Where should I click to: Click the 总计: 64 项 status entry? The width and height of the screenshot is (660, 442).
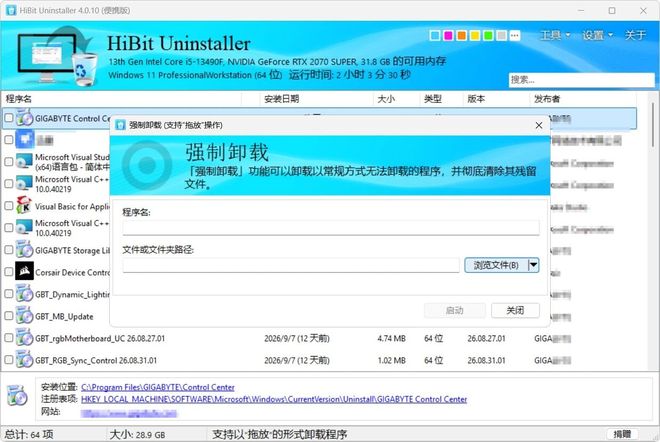point(29,434)
